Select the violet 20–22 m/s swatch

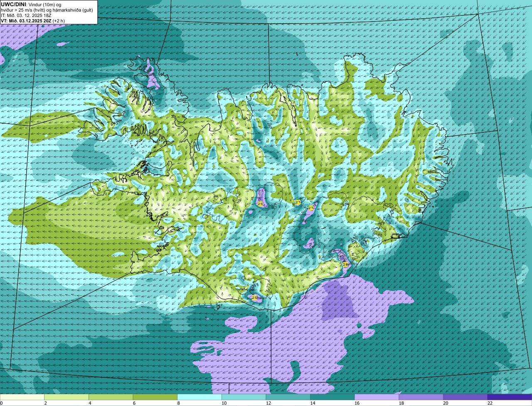coord(465,397)
